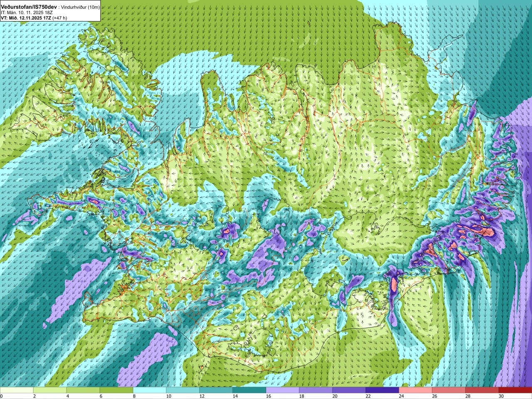
Task: Click the legend label '16'
Action: [x=268, y=396]
